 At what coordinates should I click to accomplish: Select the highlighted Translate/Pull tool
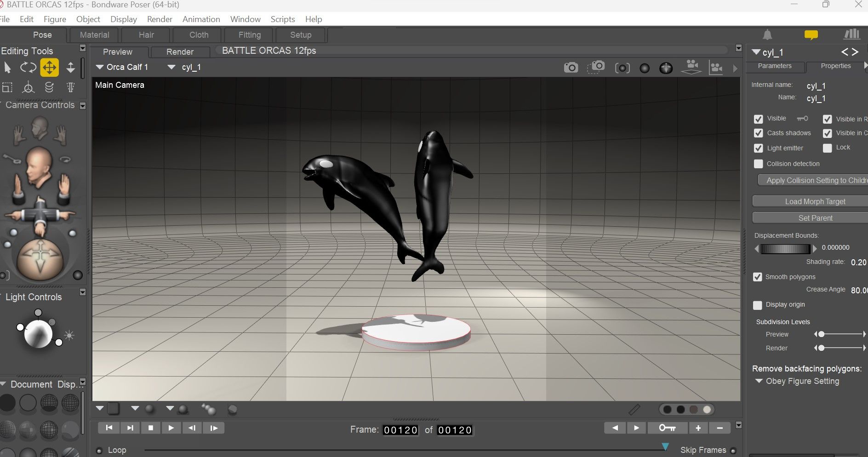(49, 68)
